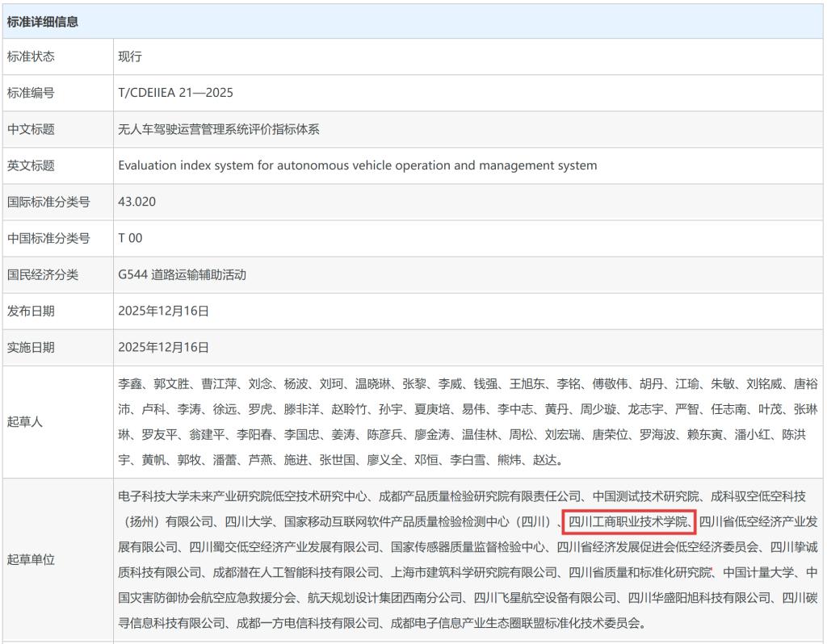Click the 起草人 row label
Screen dimensions: 827x644
point(25,422)
